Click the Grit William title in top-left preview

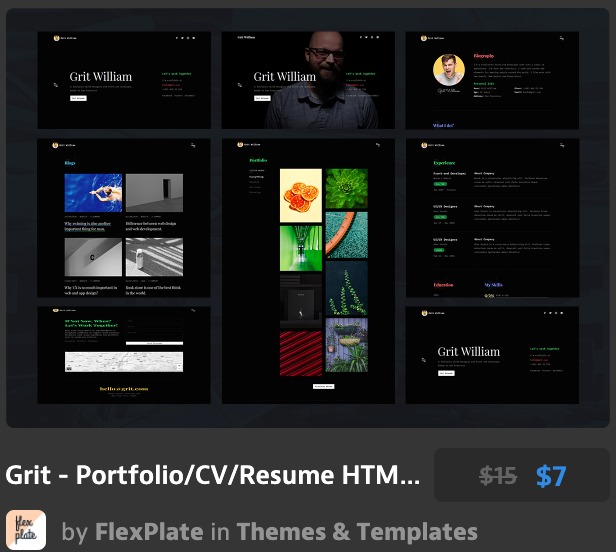[101, 76]
